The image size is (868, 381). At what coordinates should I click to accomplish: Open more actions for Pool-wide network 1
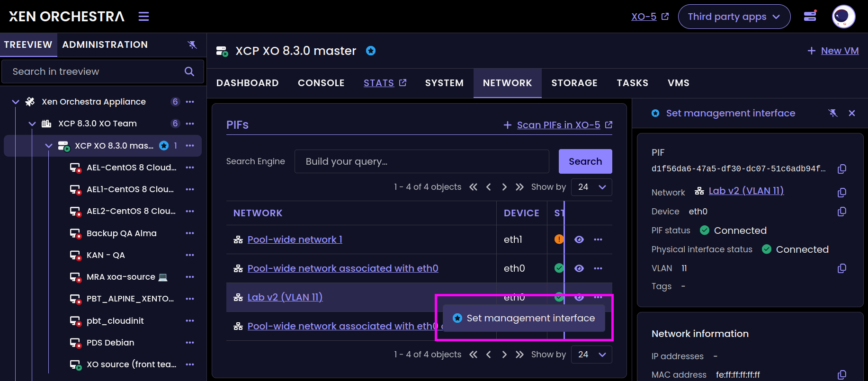tap(598, 239)
